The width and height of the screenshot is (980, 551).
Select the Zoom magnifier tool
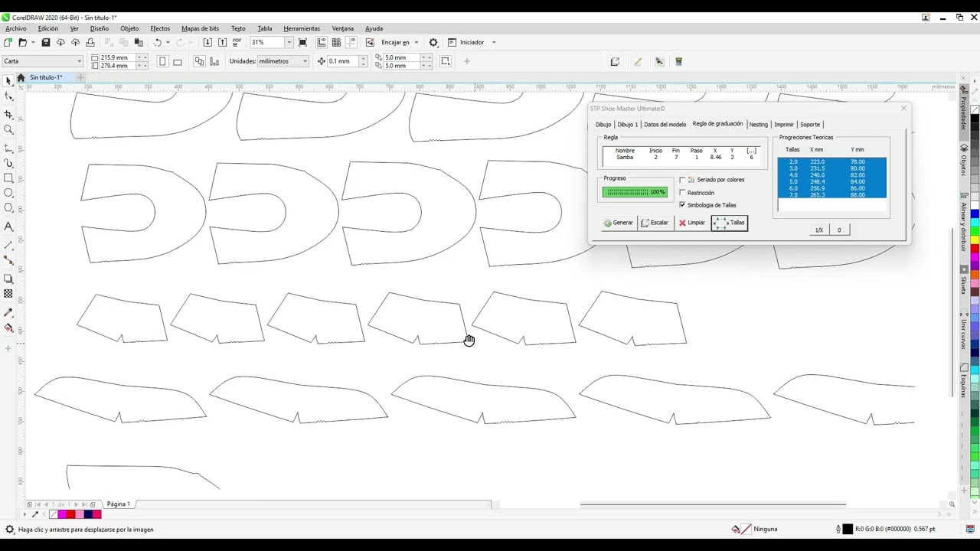8,129
